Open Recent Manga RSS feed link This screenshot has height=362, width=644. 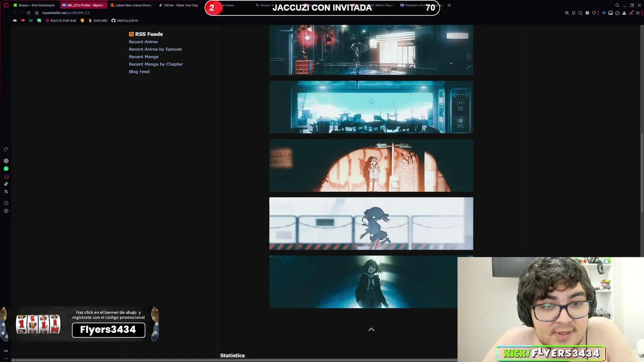point(143,57)
